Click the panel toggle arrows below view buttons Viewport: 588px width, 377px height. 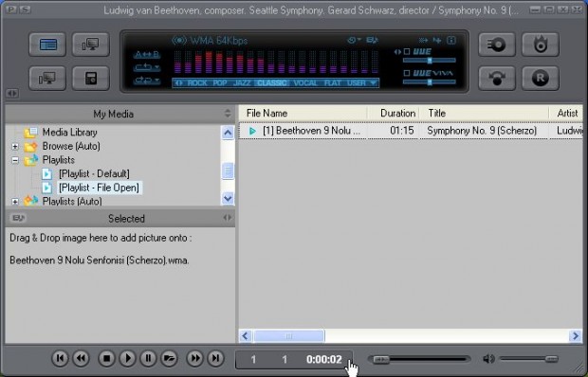pyautogui.click(x=12, y=93)
